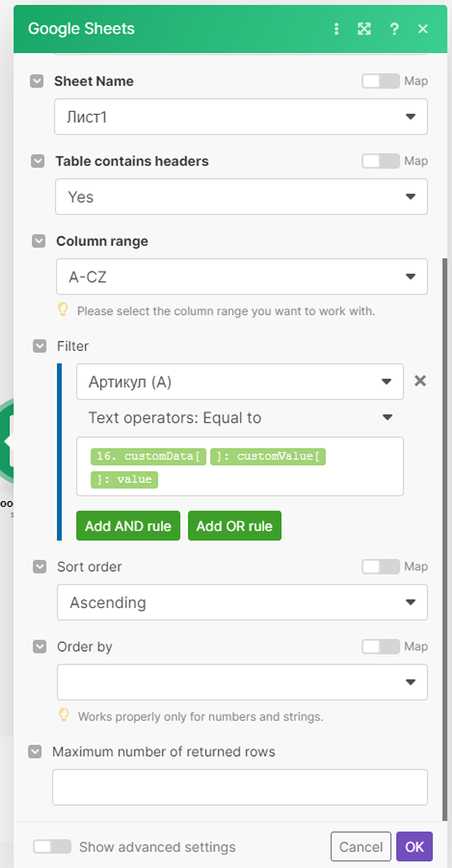Screen dimensions: 452x868
Task: Toggle Map switch for Sheet Name
Action: (380, 81)
